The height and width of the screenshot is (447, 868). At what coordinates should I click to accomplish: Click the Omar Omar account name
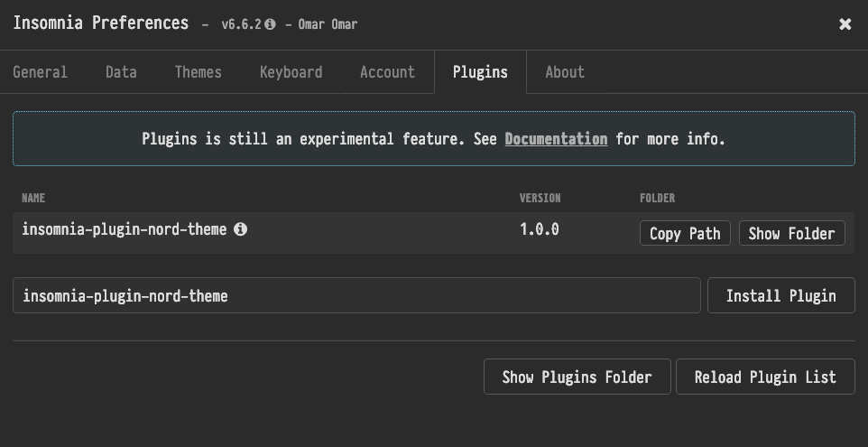coord(328,24)
